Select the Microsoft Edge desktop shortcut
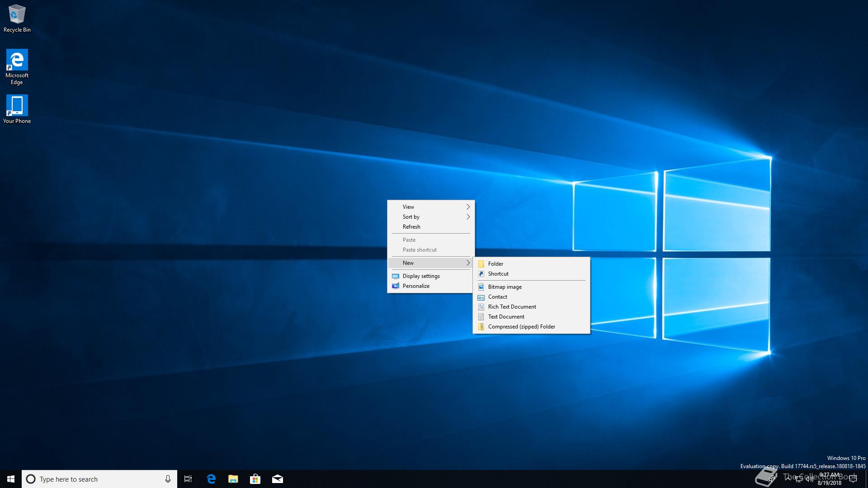868x488 pixels. 17,67
